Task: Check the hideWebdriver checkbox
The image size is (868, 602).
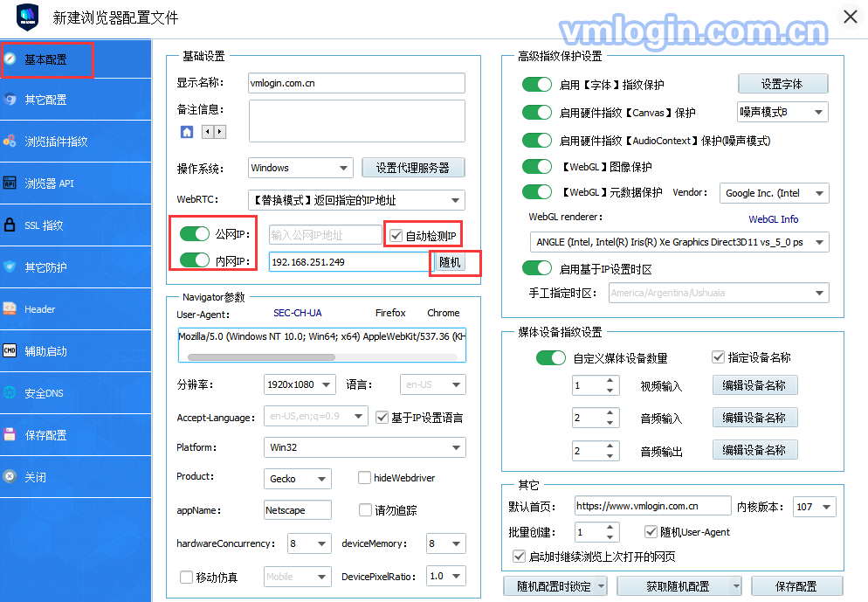Action: 364,477
